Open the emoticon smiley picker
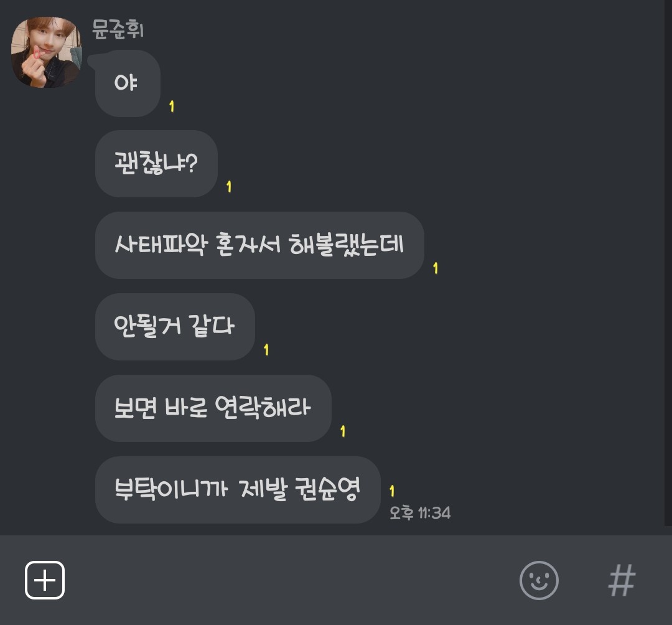672x625 pixels. (539, 580)
